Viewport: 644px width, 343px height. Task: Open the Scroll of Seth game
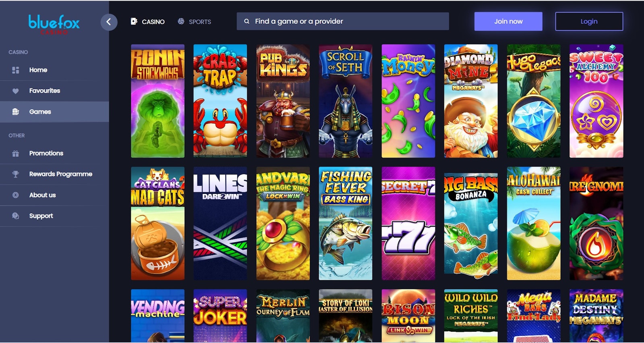(x=345, y=101)
